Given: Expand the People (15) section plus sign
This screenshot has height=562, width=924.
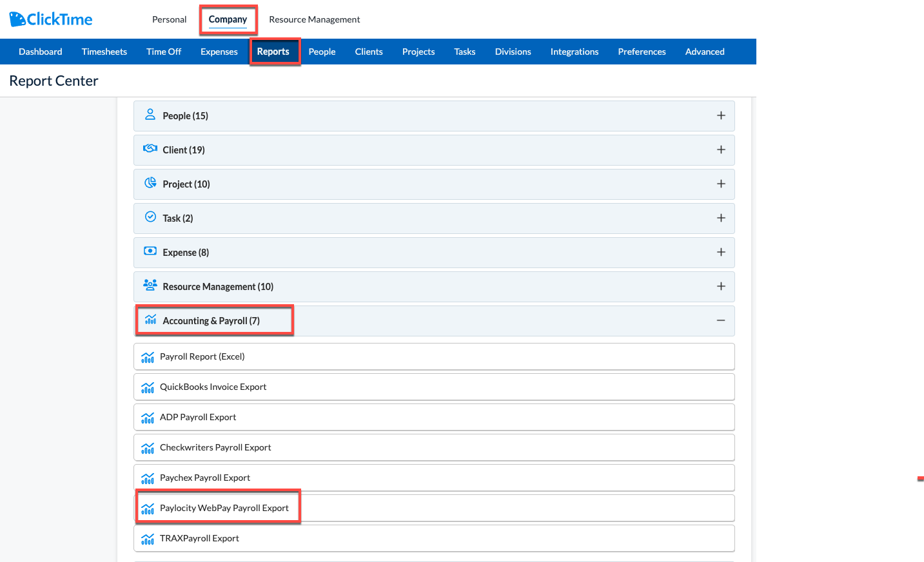Looking at the screenshot, I should [x=721, y=115].
